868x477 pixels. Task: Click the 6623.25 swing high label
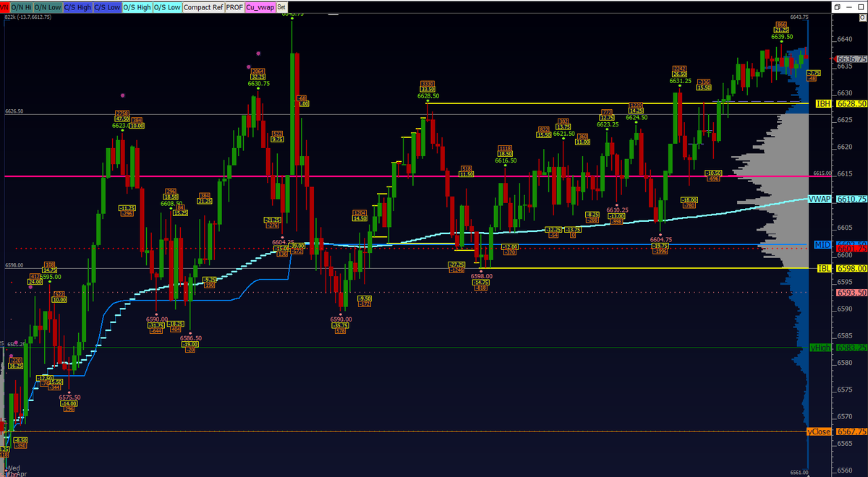(x=608, y=124)
